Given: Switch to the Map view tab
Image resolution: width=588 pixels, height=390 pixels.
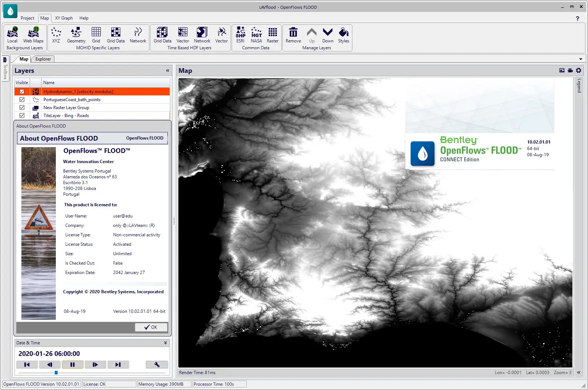Looking at the screenshot, I should click(24, 59).
